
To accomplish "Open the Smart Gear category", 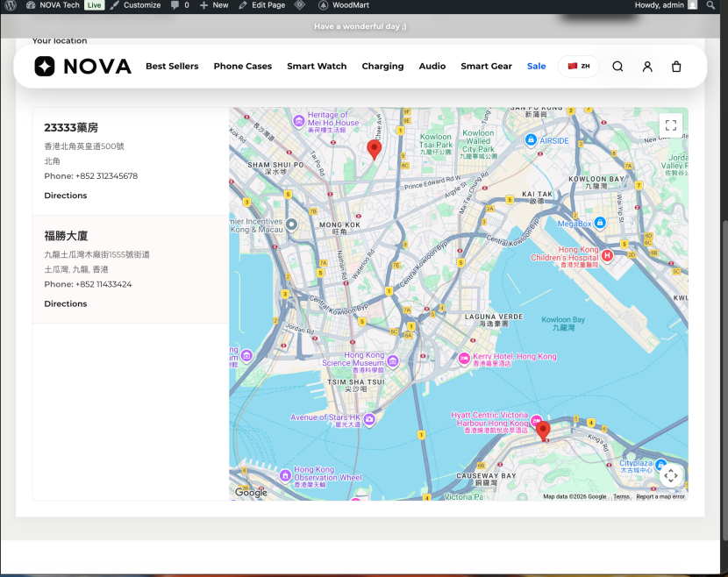I will pyautogui.click(x=486, y=67).
